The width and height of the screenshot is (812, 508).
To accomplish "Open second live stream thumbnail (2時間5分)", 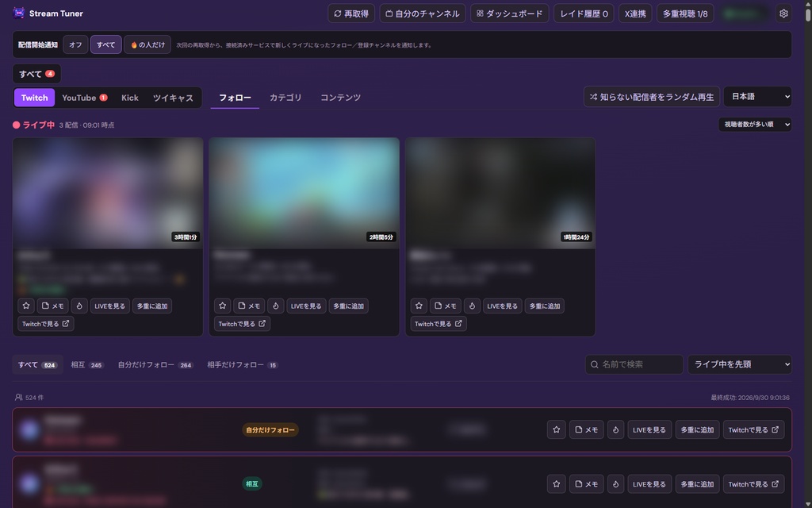I will pos(304,193).
